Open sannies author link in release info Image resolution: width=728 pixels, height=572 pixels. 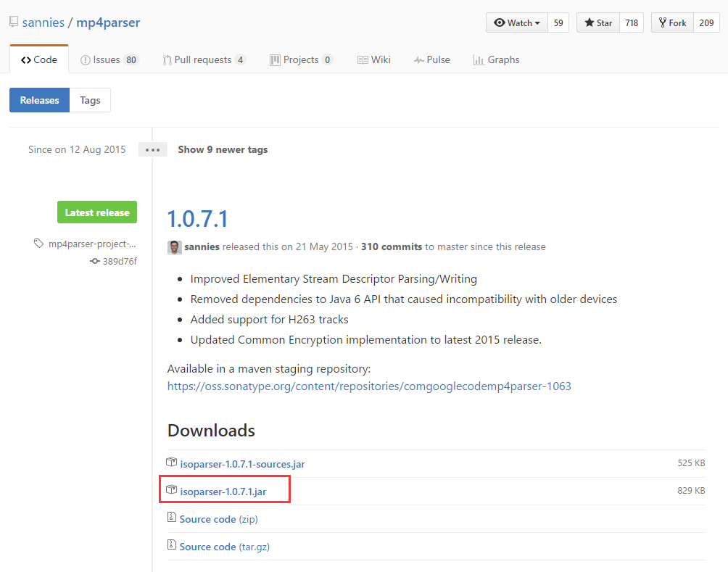pos(202,247)
